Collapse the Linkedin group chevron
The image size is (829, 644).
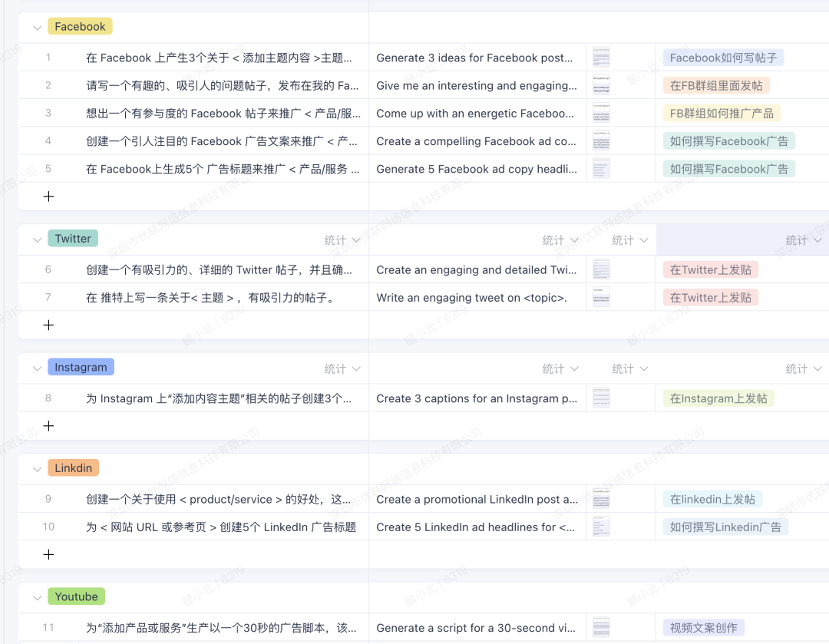(x=37, y=469)
